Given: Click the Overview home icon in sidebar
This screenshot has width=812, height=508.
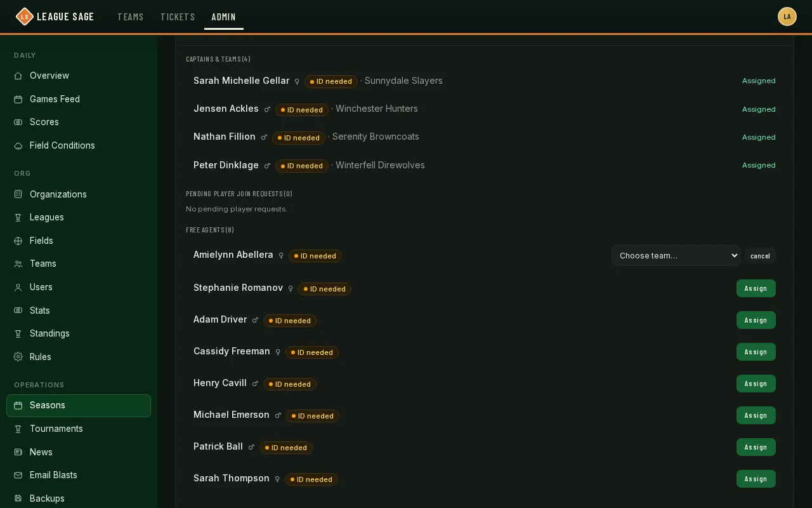Looking at the screenshot, I should pos(18,76).
